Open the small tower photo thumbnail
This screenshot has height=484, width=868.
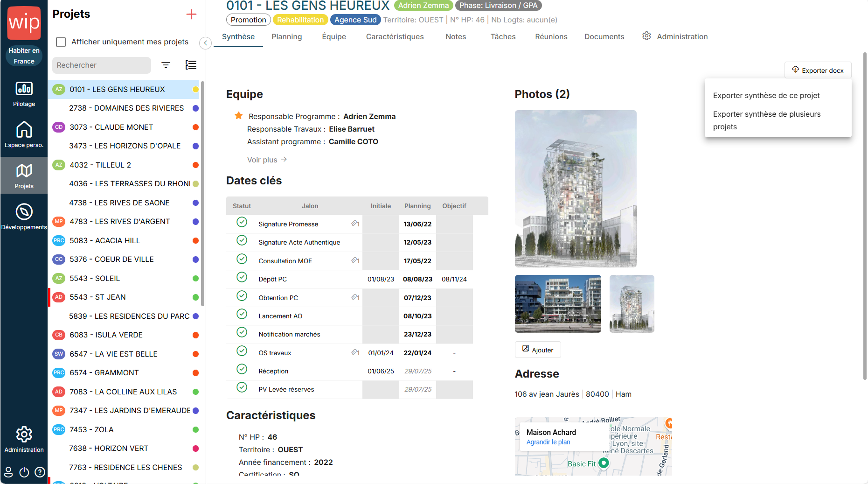click(x=632, y=303)
